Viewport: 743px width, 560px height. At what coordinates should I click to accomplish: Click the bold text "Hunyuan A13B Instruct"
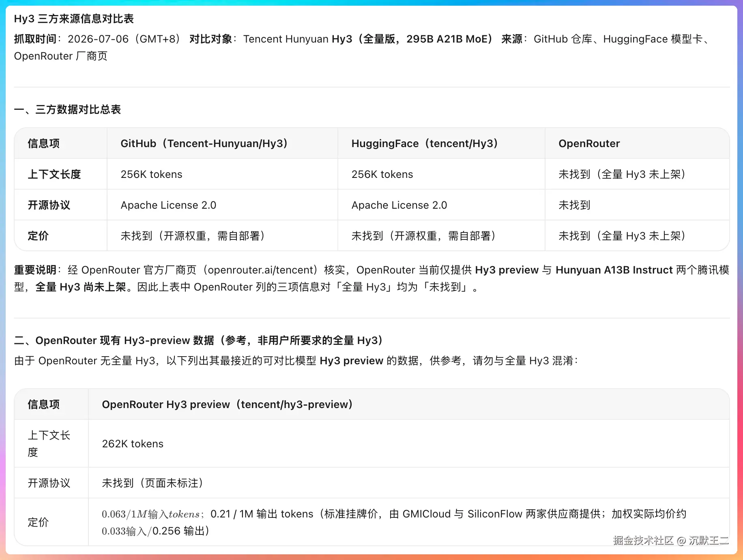614,270
